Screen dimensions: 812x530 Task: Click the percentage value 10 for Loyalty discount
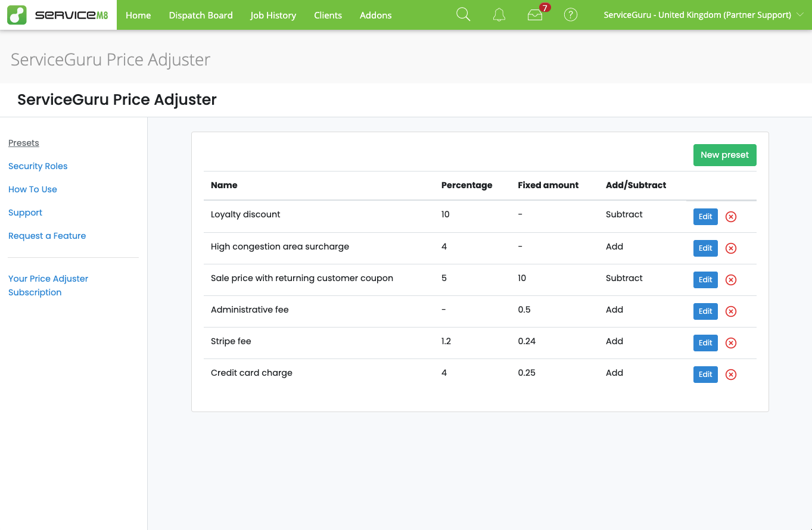(x=446, y=214)
